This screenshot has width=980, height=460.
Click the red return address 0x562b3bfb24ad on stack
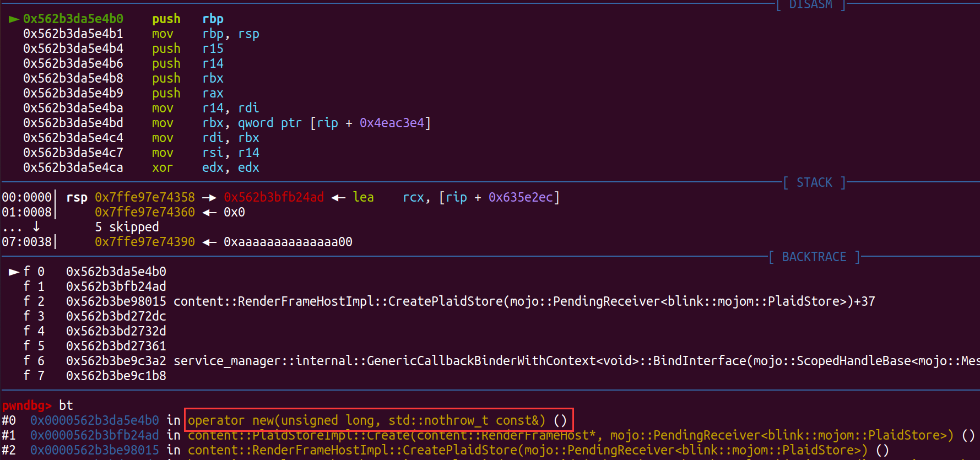coord(274,197)
